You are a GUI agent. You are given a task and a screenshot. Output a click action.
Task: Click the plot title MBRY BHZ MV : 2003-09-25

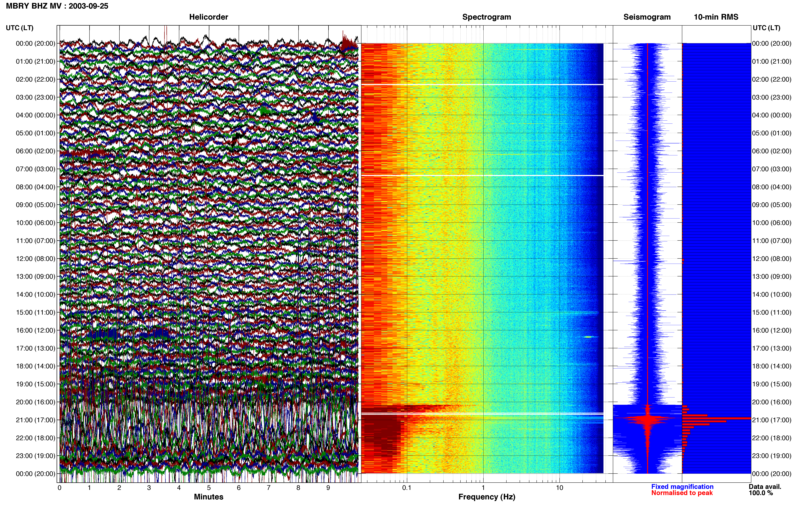tap(57, 6)
